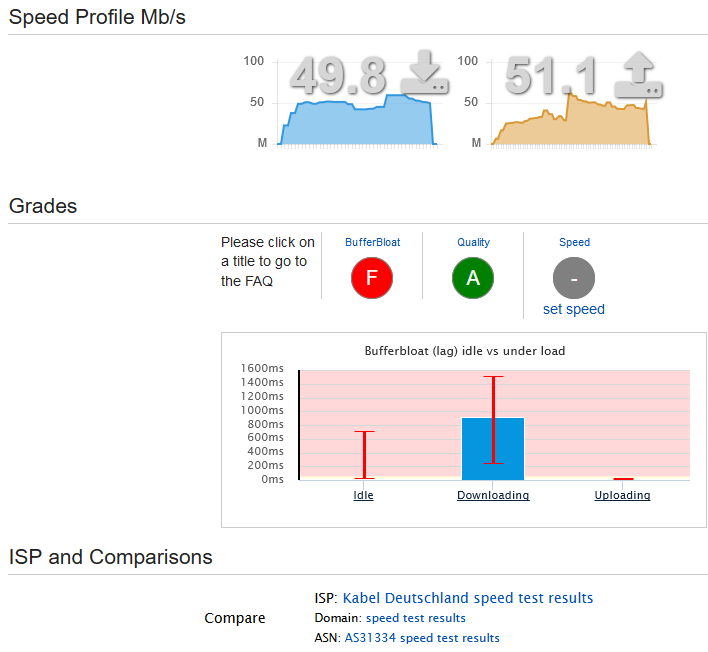Click the red F grade circle
This screenshot has width=708, height=652.
pyautogui.click(x=372, y=278)
